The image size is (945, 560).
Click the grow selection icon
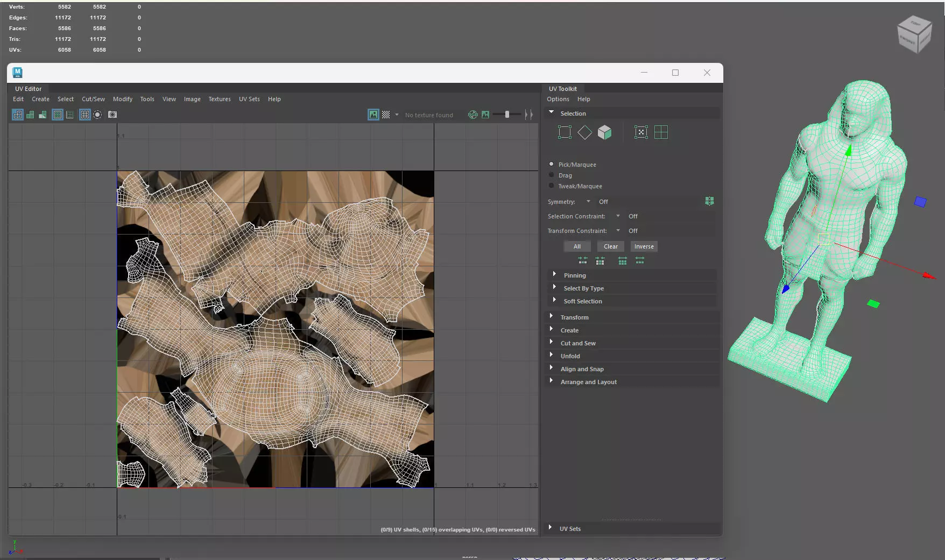point(623,260)
